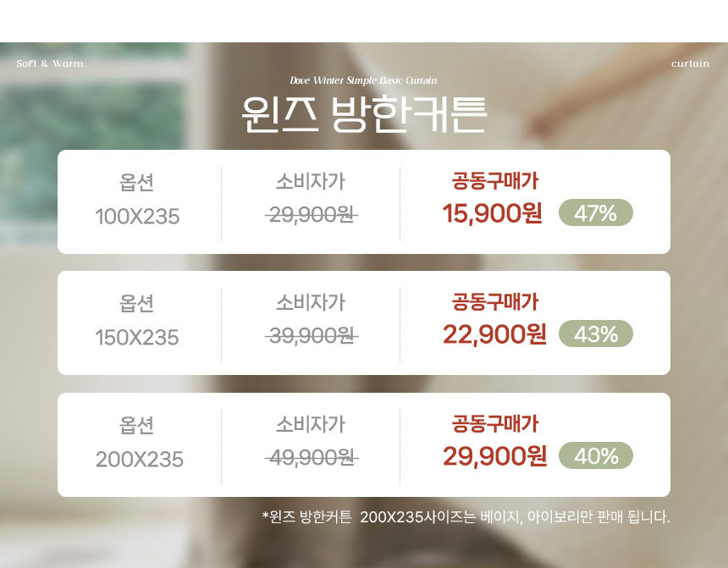Image resolution: width=728 pixels, height=568 pixels.
Task: Click the curtain label at top right
Action: click(690, 63)
